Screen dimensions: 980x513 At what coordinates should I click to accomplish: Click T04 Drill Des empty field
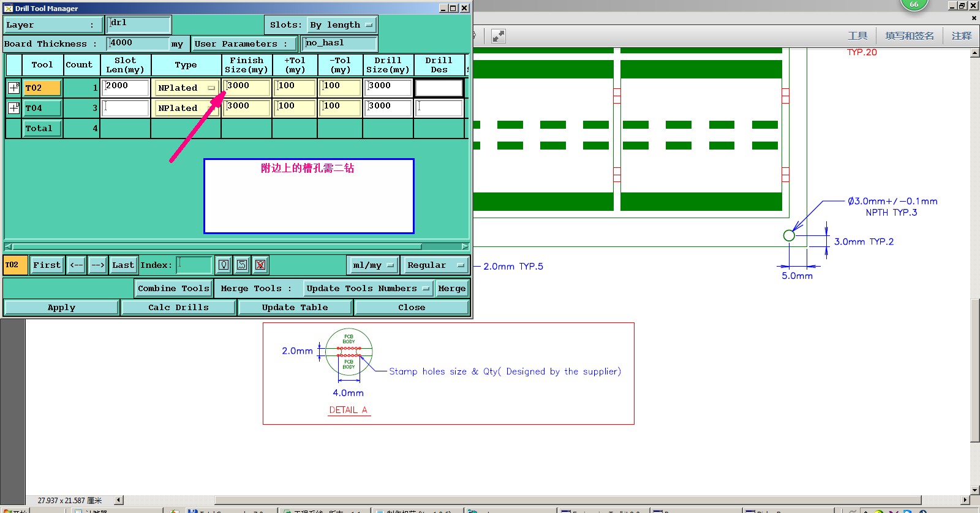click(439, 108)
